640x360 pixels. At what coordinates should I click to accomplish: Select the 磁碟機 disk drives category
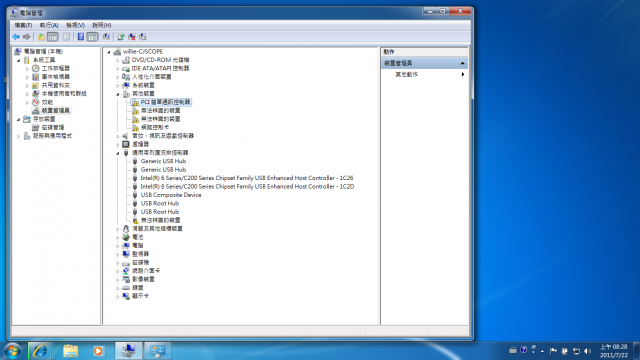[140, 262]
